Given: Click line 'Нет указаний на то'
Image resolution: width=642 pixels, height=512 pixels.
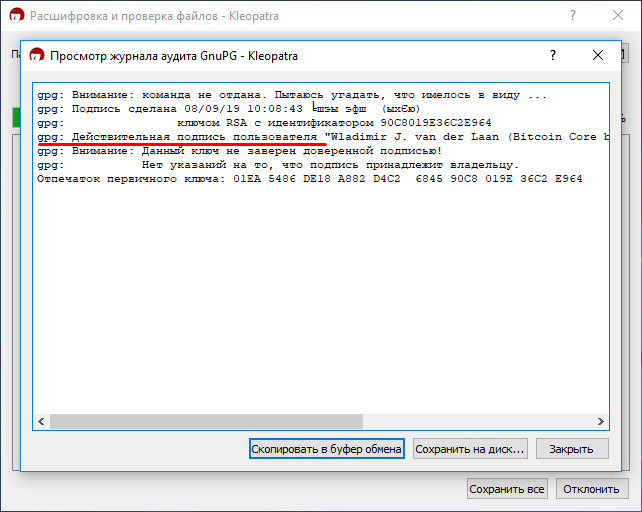Looking at the screenshot, I should click(x=278, y=165).
